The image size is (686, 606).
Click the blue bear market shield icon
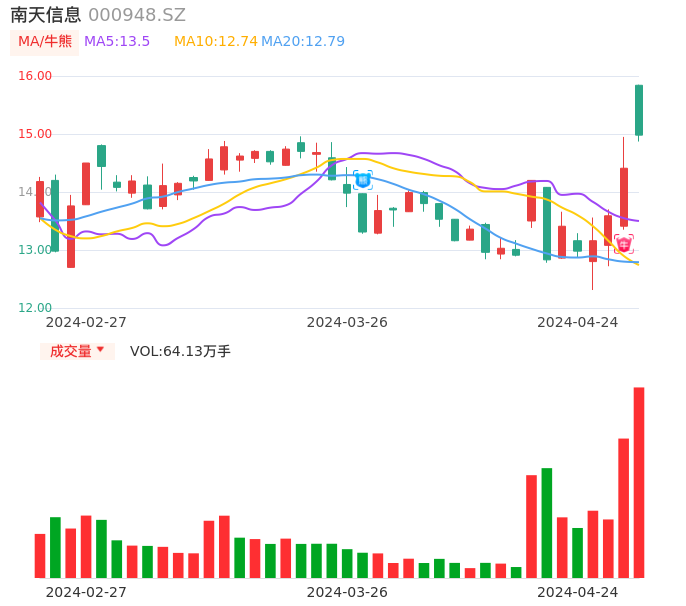363,180
